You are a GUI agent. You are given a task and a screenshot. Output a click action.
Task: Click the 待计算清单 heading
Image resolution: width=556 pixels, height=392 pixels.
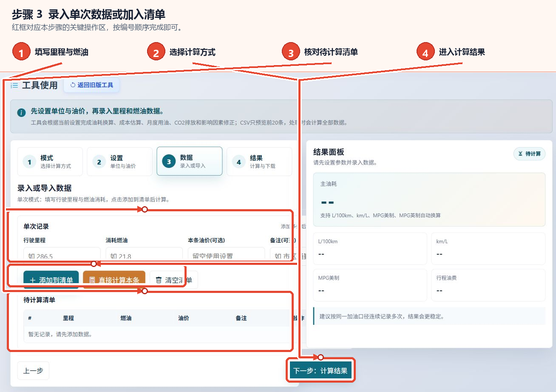(x=39, y=300)
